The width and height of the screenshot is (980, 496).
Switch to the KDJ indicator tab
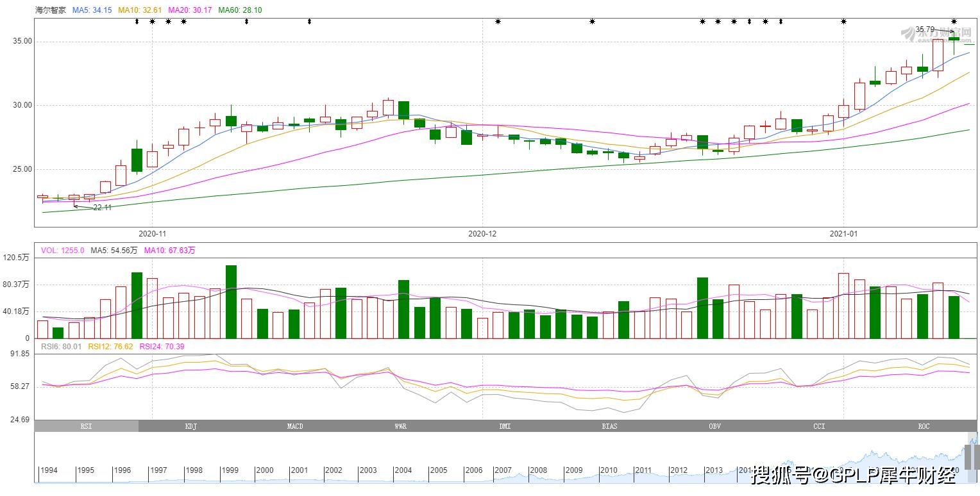pyautogui.click(x=190, y=426)
